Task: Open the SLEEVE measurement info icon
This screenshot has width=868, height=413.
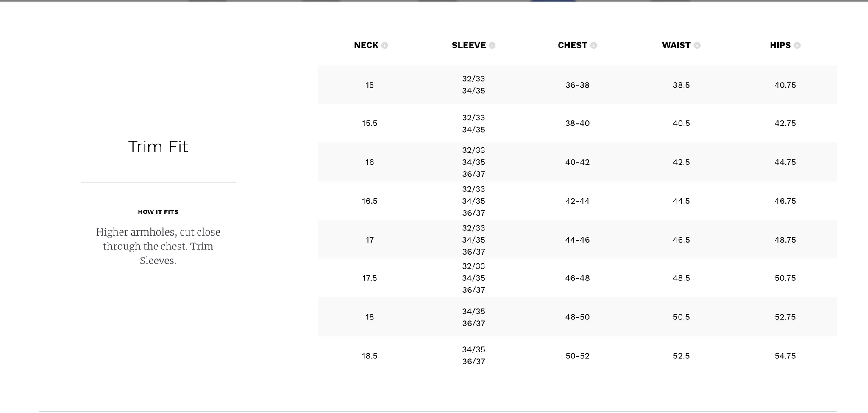Action: 492,45
